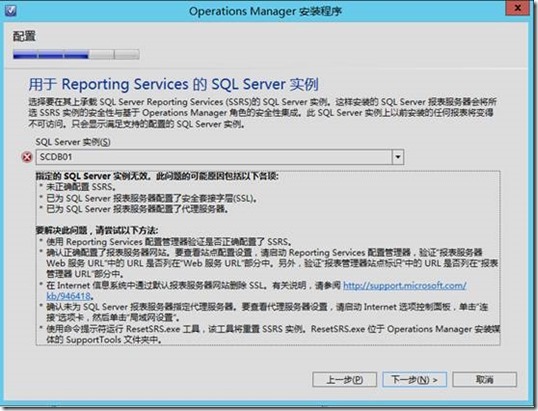Click the configuration progress bar

point(76,54)
